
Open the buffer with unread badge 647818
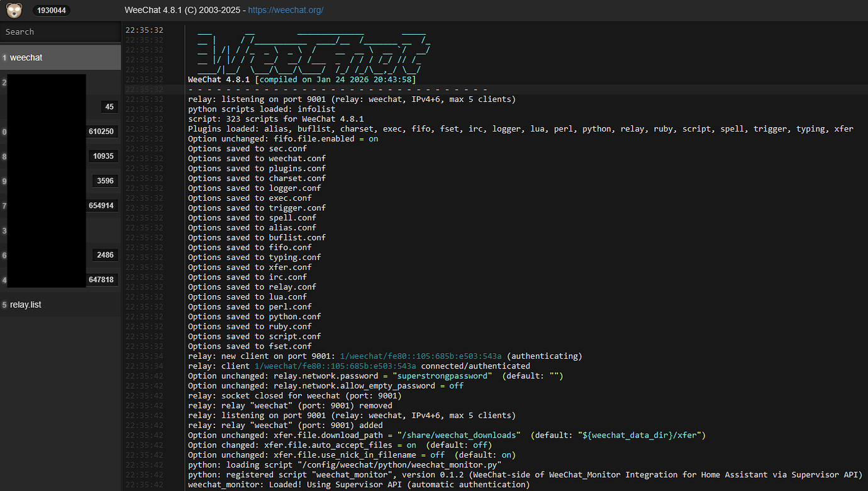(x=60, y=280)
